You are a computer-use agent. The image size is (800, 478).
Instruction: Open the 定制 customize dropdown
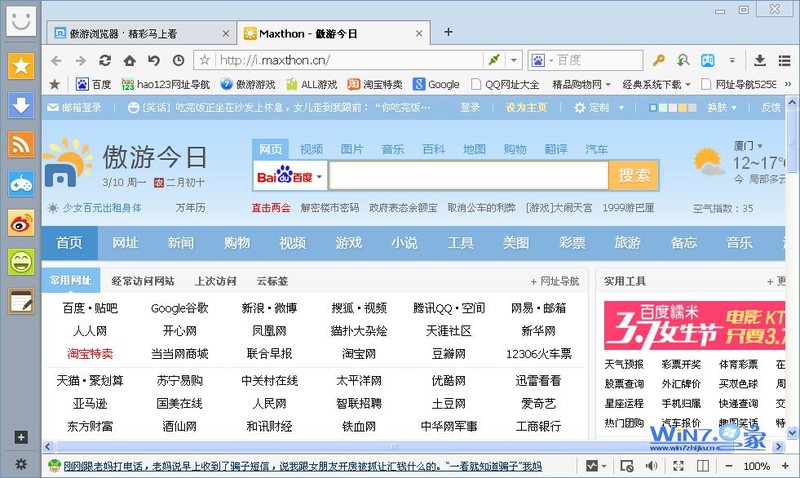click(599, 108)
